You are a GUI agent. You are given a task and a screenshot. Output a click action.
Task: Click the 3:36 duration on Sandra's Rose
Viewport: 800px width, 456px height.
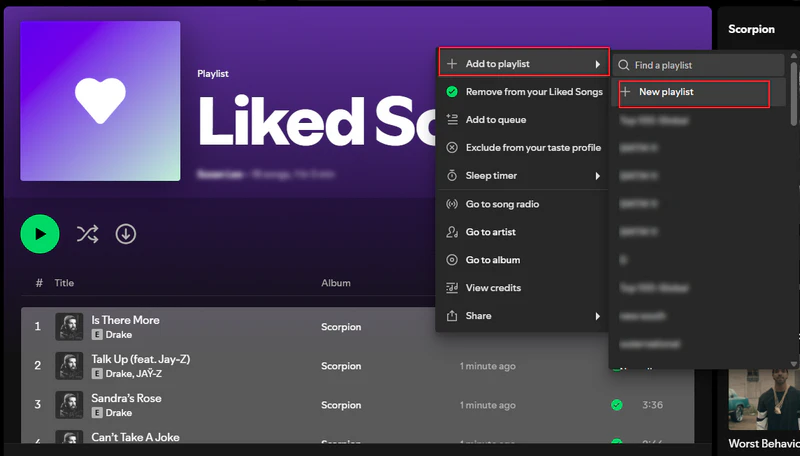[x=653, y=405]
